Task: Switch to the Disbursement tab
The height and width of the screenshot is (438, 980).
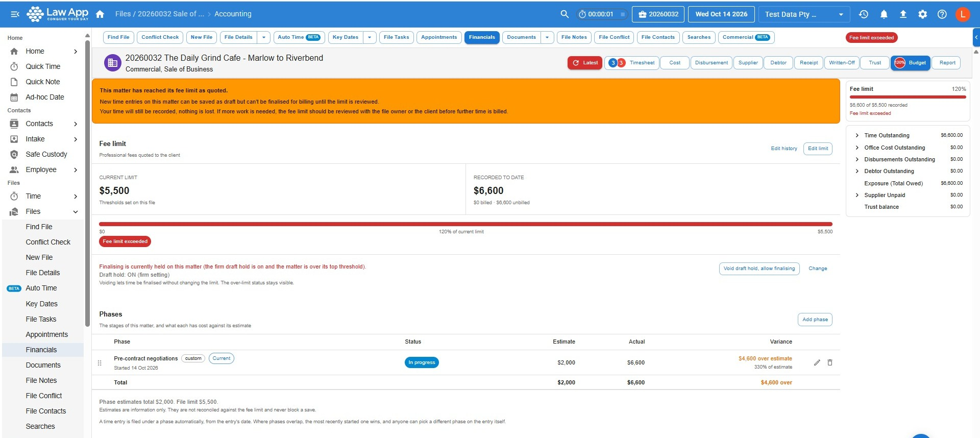Action: [x=712, y=63]
